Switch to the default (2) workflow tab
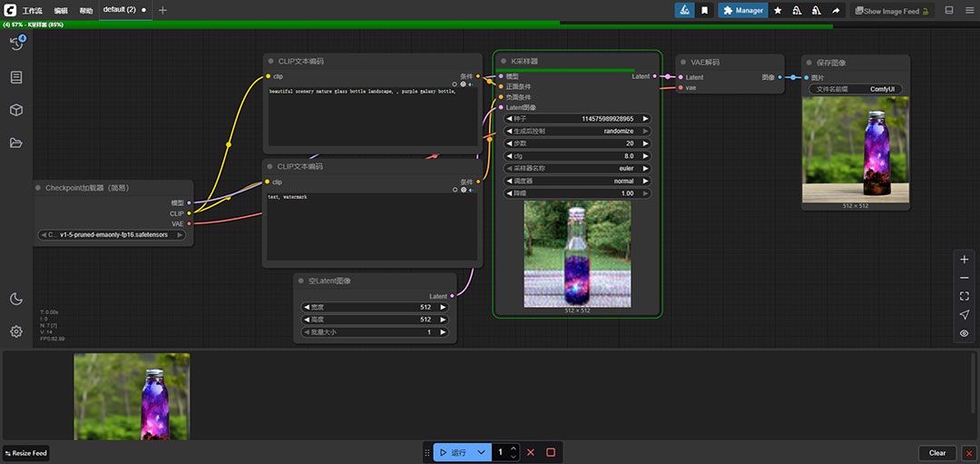 [119, 10]
